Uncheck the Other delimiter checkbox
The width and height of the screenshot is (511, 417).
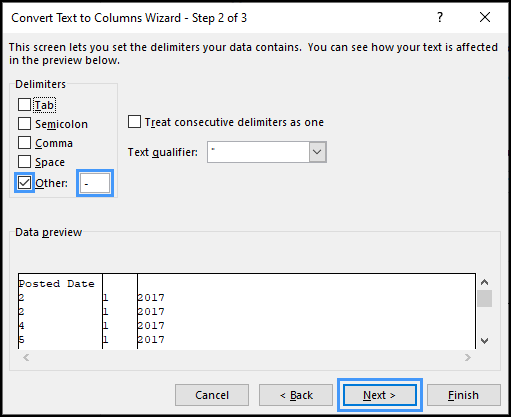[24, 182]
